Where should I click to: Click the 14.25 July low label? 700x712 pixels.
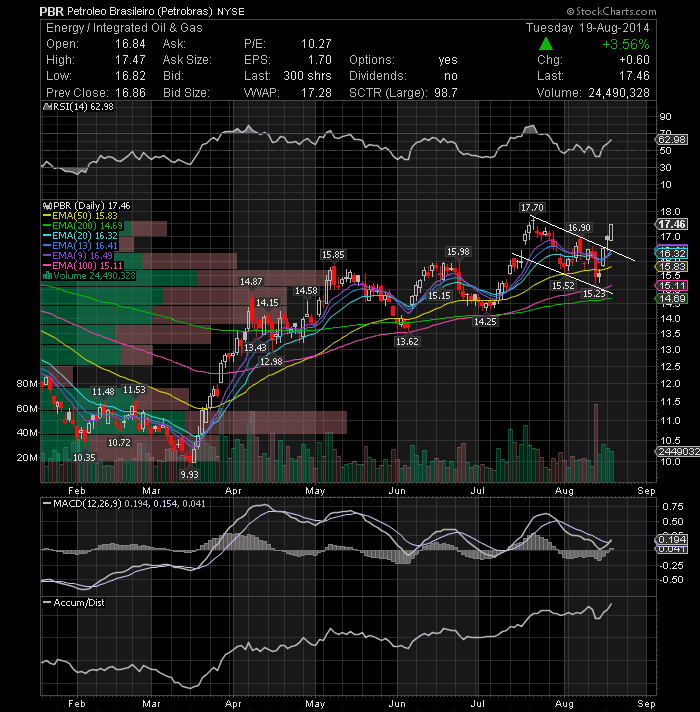[485, 321]
